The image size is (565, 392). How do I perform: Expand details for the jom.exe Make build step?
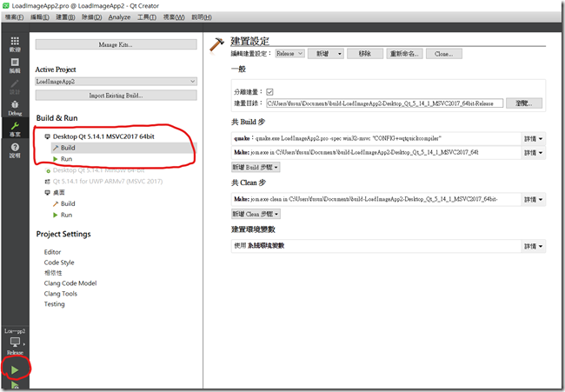coord(534,153)
